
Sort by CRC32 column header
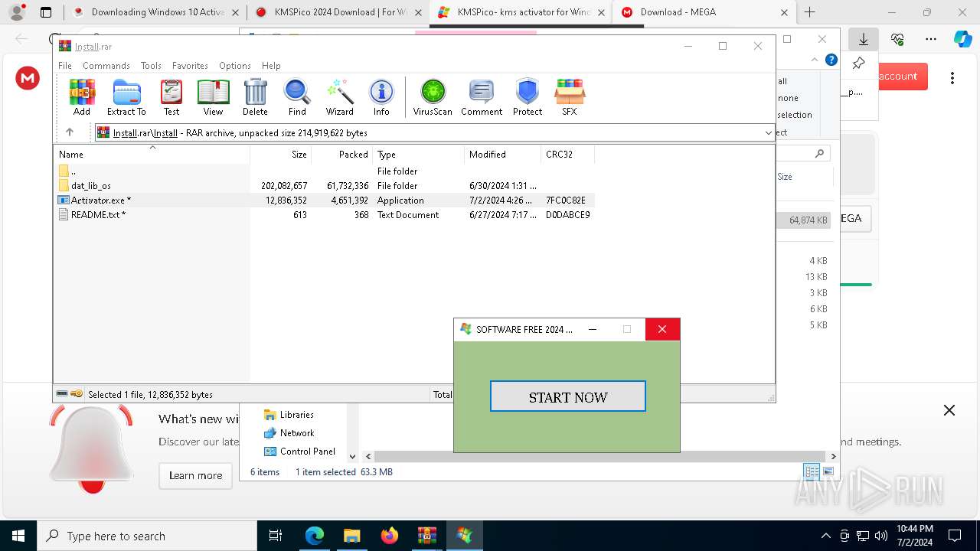point(567,155)
